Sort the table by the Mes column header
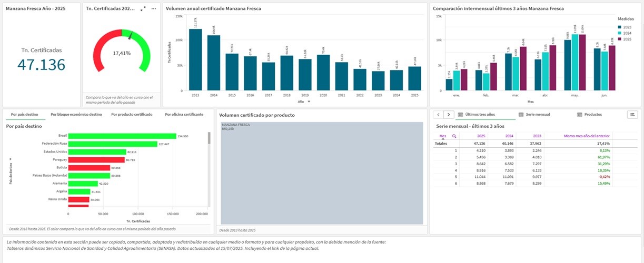 click(442, 136)
